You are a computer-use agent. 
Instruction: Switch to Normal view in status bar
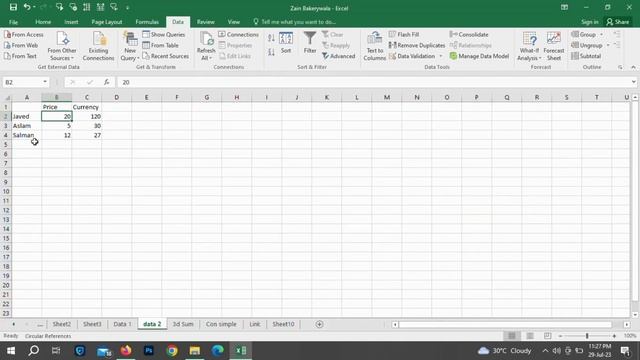[x=511, y=336]
